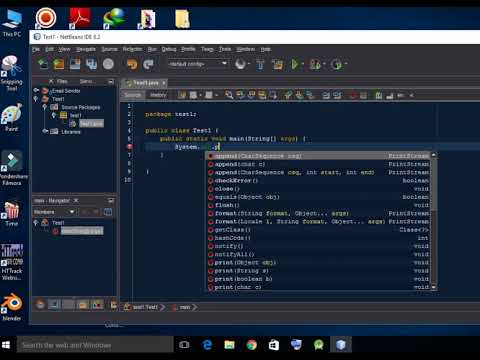Collapse the Source Packages node
The width and height of the screenshot is (480, 360).
point(44,107)
